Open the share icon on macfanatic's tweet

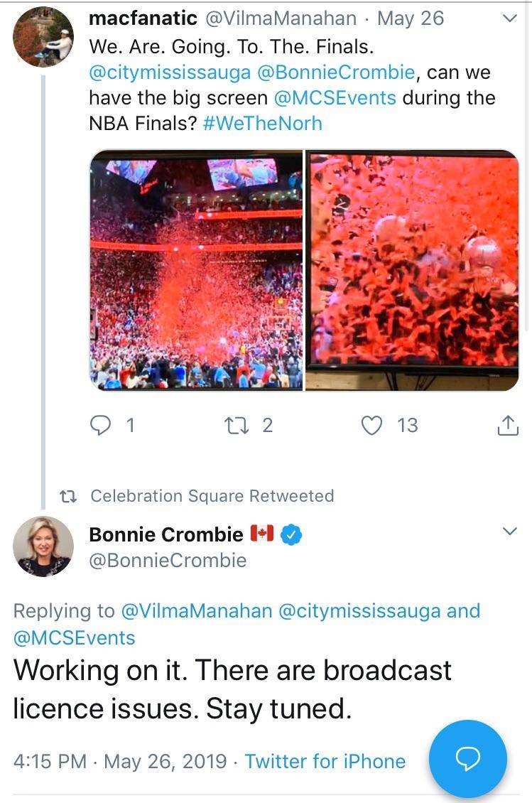508,424
